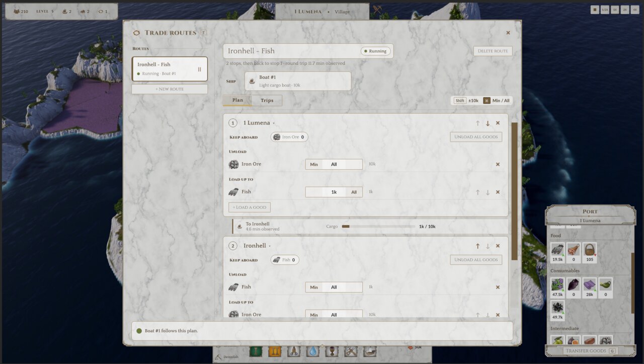Move Ironhell stop down

point(488,246)
